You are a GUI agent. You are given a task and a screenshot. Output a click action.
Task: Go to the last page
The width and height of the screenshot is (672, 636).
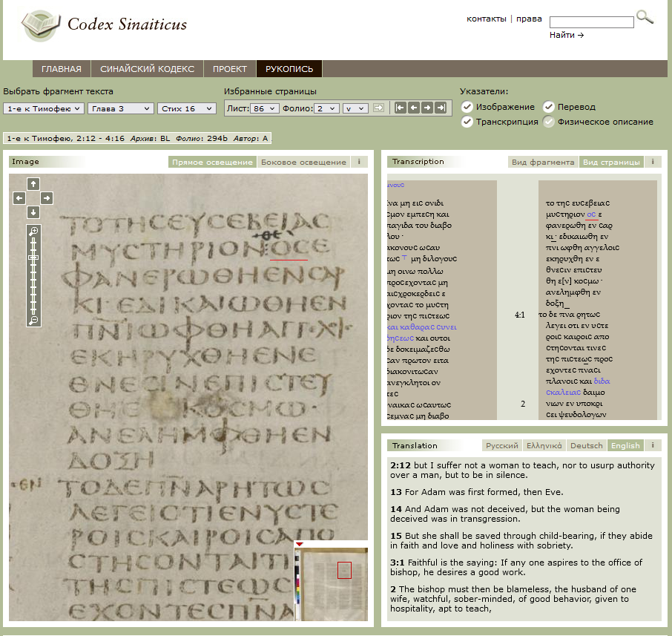coord(441,108)
